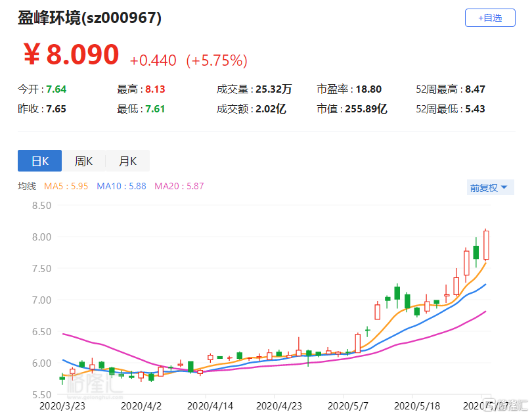This screenshot has width=532, height=416.
Task: Open the 前复权 adjustment dropdown
Action: coord(490,187)
